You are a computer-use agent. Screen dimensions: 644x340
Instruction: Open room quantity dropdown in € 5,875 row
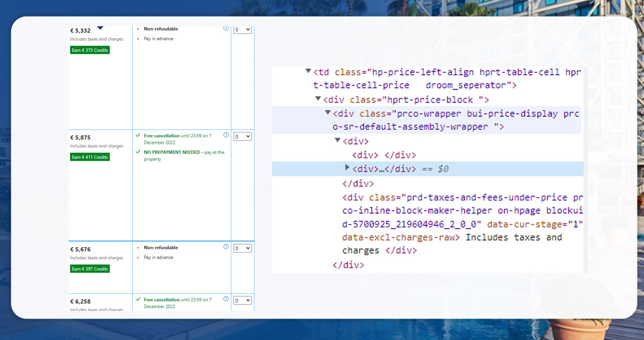243,136
